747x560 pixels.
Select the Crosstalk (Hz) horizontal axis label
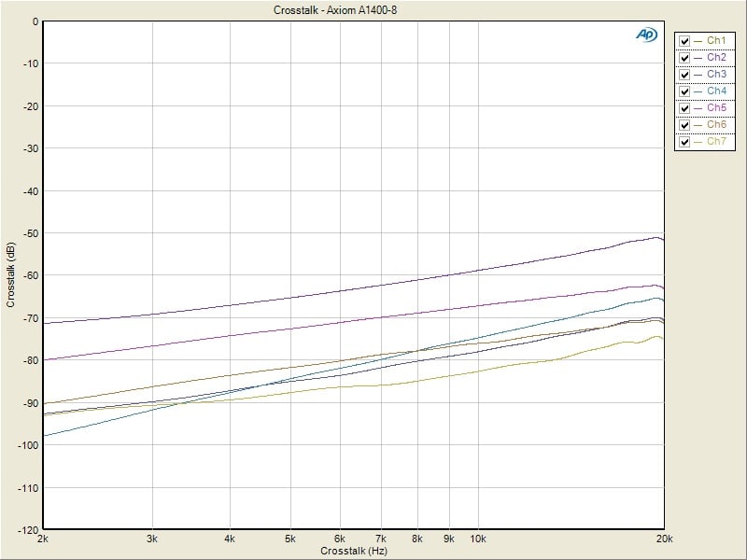pyautogui.click(x=353, y=552)
